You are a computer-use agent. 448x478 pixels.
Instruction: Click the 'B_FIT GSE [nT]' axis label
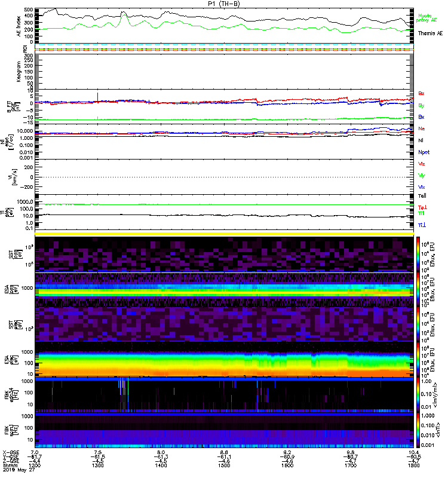click(x=13, y=107)
